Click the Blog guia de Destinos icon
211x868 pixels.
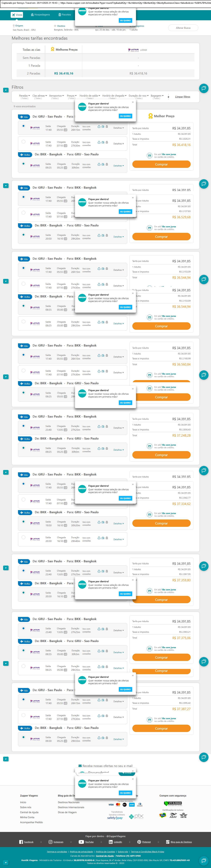coord(168,842)
